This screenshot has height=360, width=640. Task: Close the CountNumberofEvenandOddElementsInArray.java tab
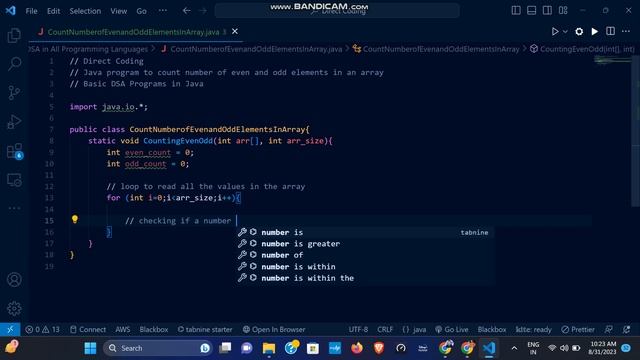coord(235,31)
